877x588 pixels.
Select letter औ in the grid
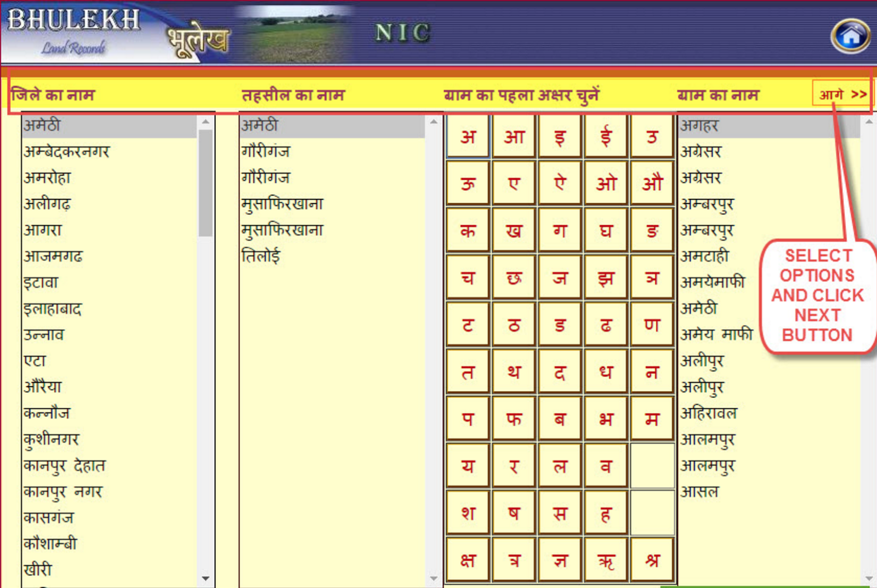(652, 183)
